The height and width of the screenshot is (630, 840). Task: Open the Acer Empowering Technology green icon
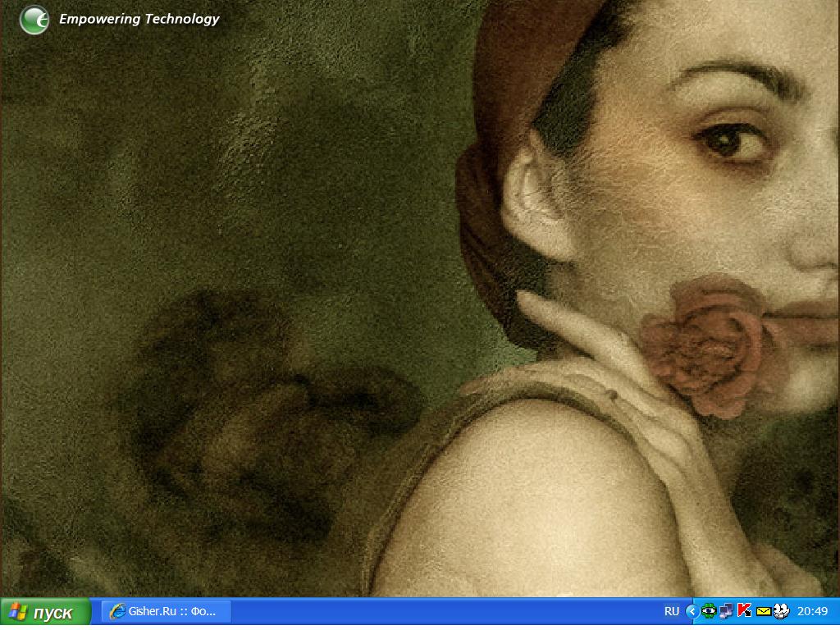pyautogui.click(x=34, y=20)
